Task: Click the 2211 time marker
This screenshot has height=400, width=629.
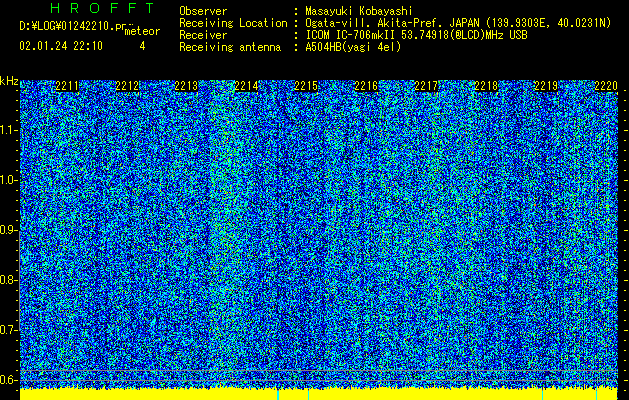Action: 67,86
